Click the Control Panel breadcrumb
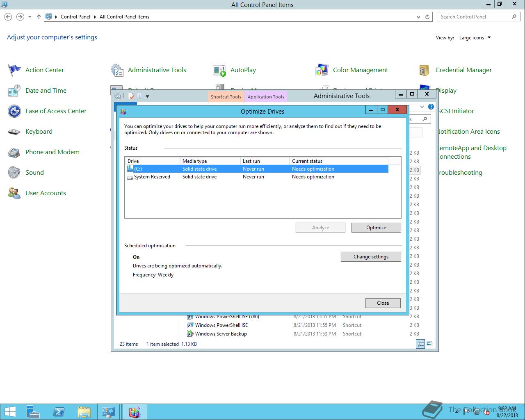 pyautogui.click(x=75, y=17)
